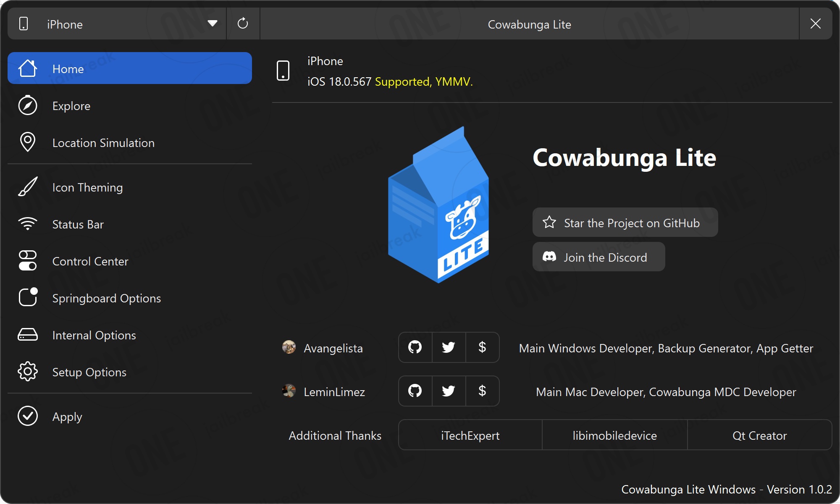Click the paintbrush Icon Theming icon

(x=28, y=186)
